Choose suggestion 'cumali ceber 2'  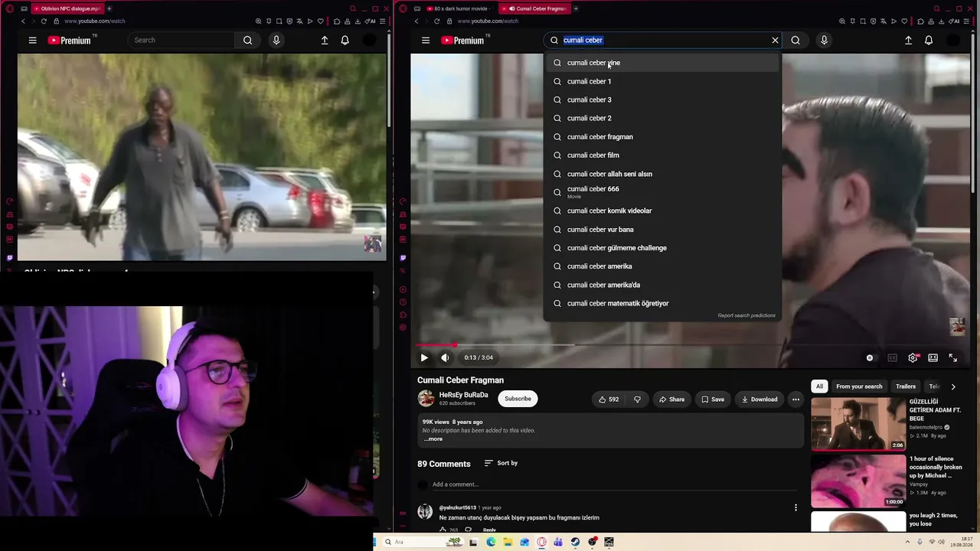point(662,118)
